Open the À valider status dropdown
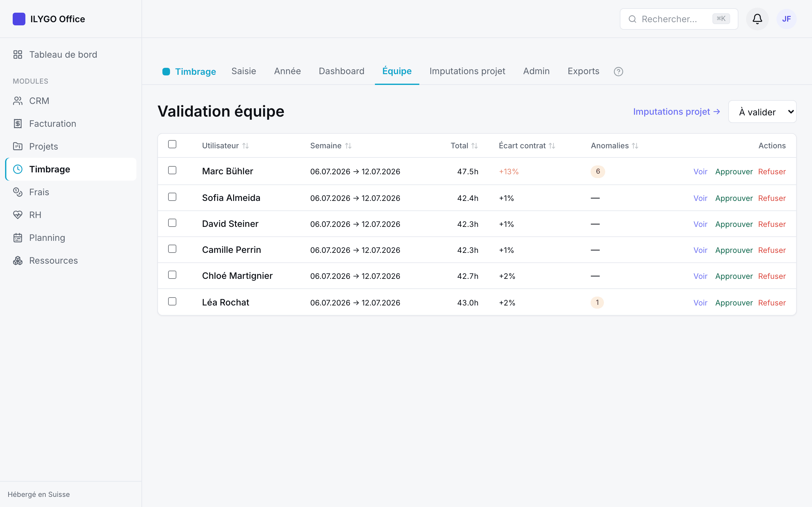Viewport: 812px width, 507px height. click(x=762, y=112)
